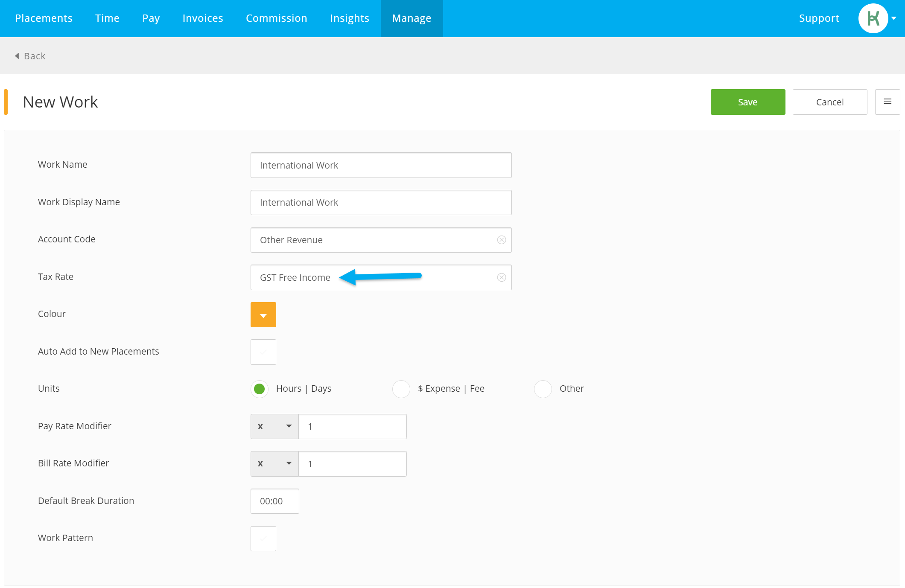Open Bill Rate Modifier operator dropdown

(274, 464)
